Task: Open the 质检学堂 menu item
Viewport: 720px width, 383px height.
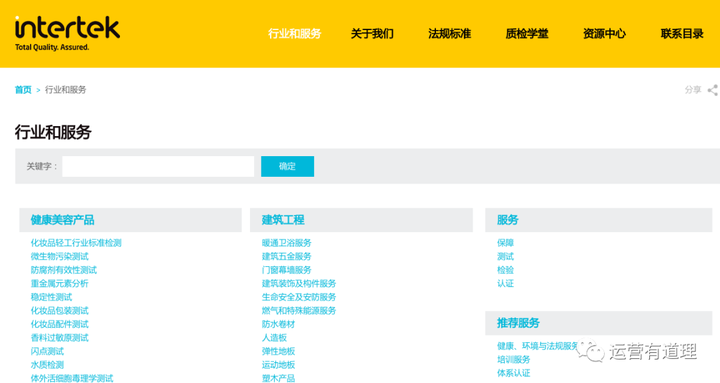Action: (527, 34)
